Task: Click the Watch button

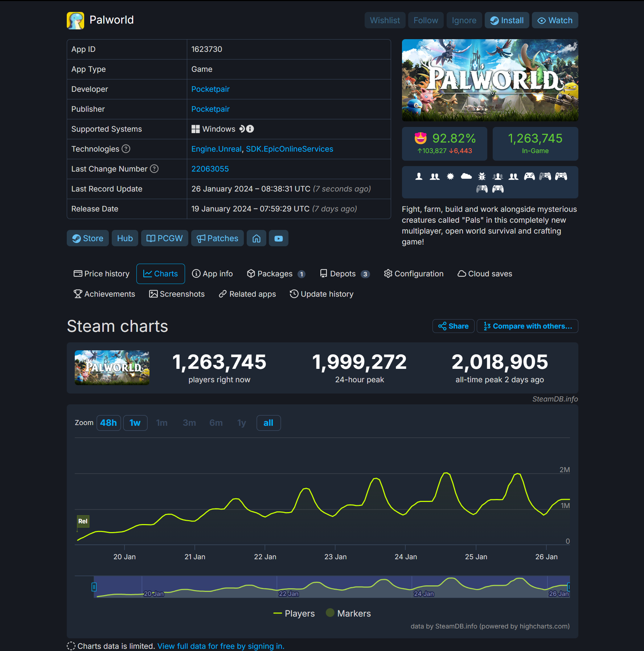Action: coord(555,20)
